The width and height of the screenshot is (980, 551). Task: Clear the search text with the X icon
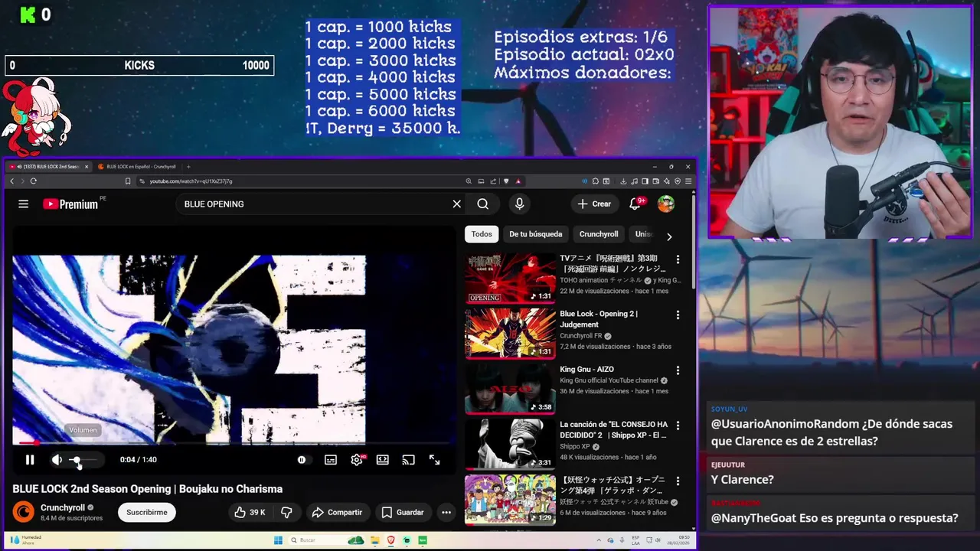pyautogui.click(x=456, y=204)
